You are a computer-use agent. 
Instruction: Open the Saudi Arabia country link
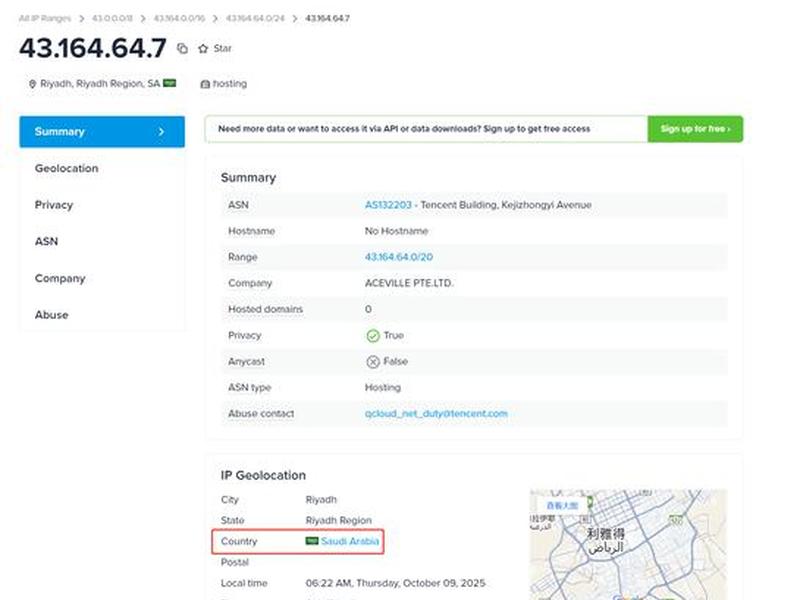pos(350,541)
